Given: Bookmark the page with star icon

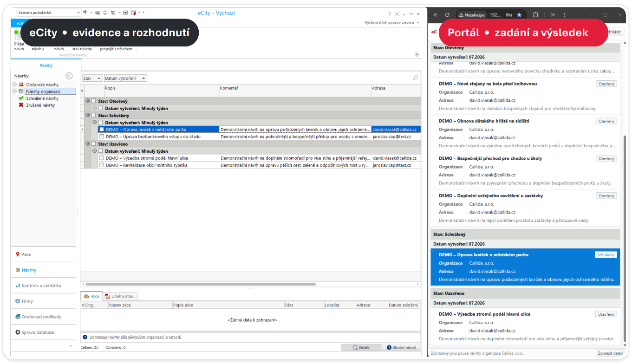Looking at the screenshot, I should (x=519, y=15).
